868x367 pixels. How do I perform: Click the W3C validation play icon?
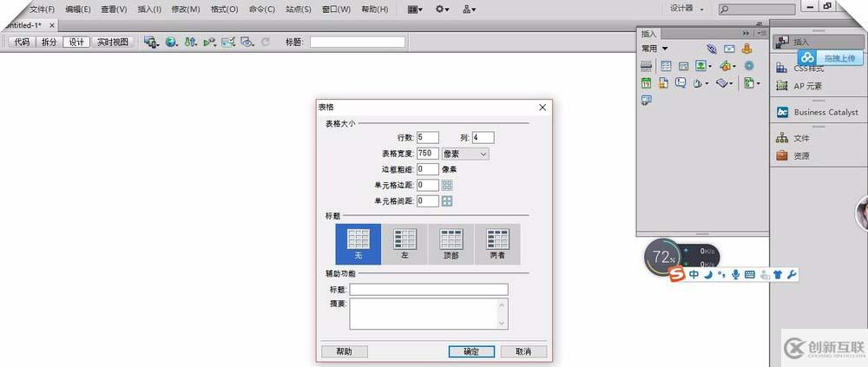coord(209,42)
